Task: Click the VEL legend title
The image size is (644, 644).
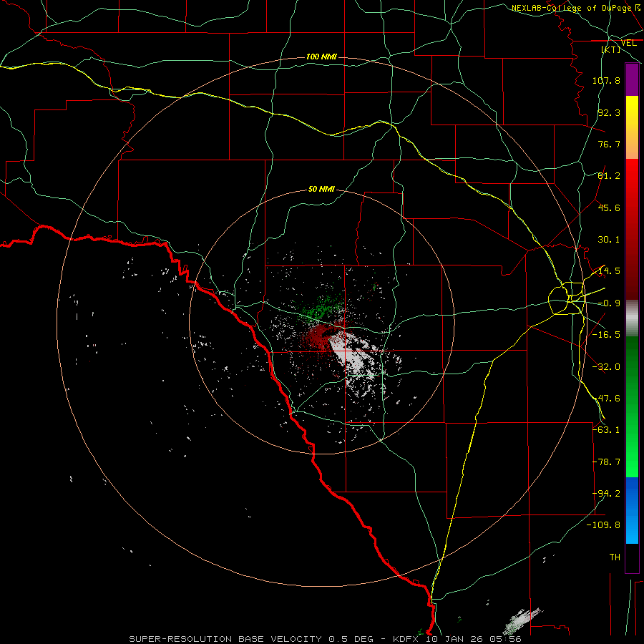Action: [x=628, y=43]
